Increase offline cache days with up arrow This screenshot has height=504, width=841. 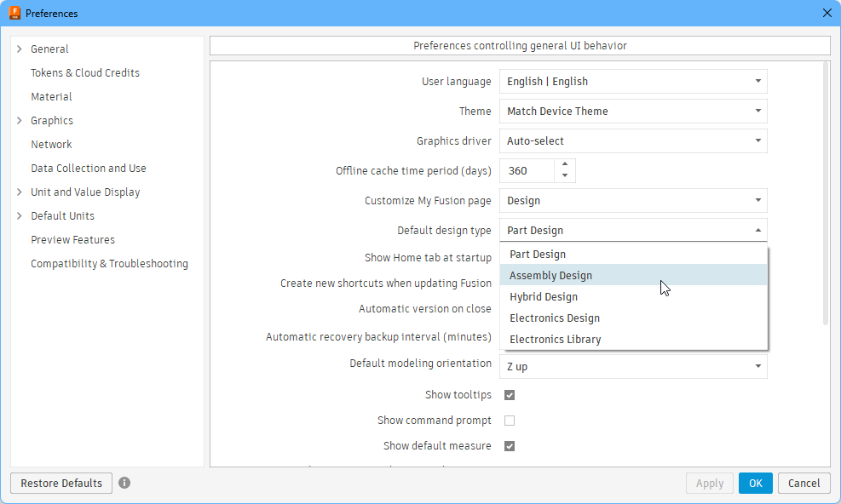(565, 165)
